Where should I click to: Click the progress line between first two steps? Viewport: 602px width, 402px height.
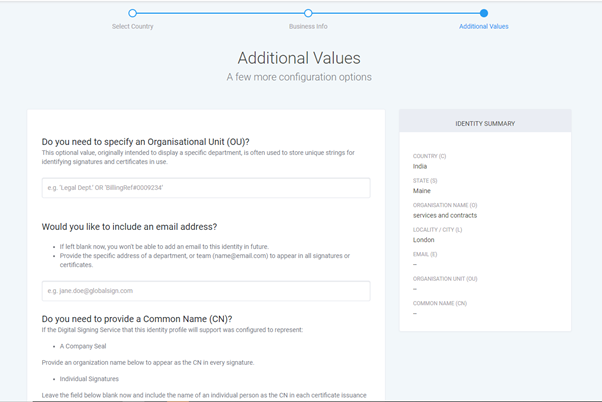coord(220,14)
